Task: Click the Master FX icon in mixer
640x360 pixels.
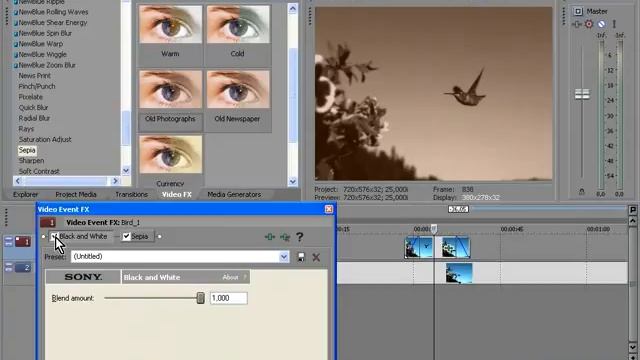Action: (x=576, y=24)
